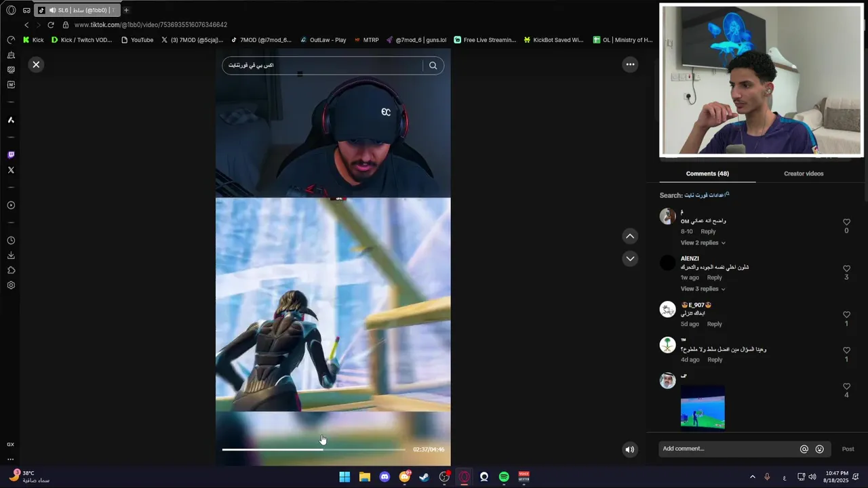Image resolution: width=868 pixels, height=488 pixels.
Task: Switch to the Comments (48) tab
Action: coord(707,174)
